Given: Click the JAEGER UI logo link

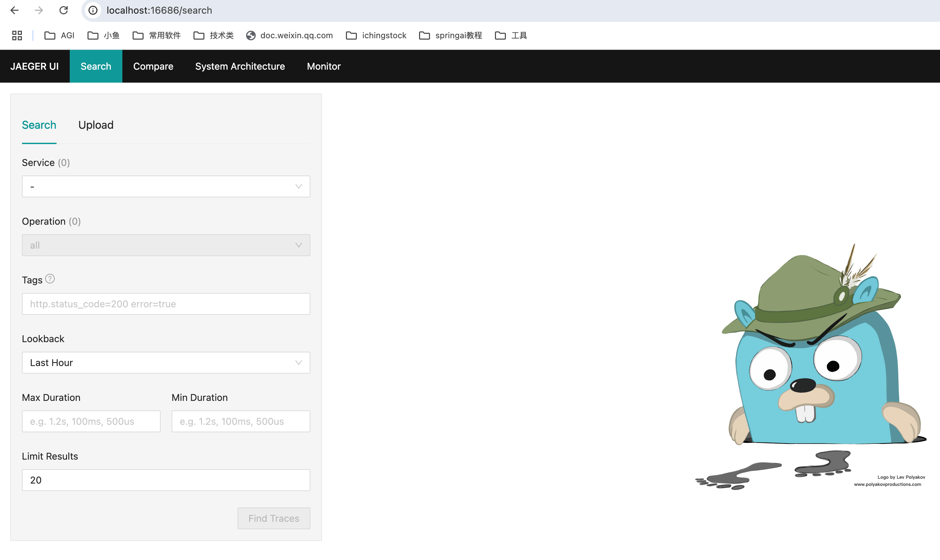Looking at the screenshot, I should pyautogui.click(x=35, y=67).
